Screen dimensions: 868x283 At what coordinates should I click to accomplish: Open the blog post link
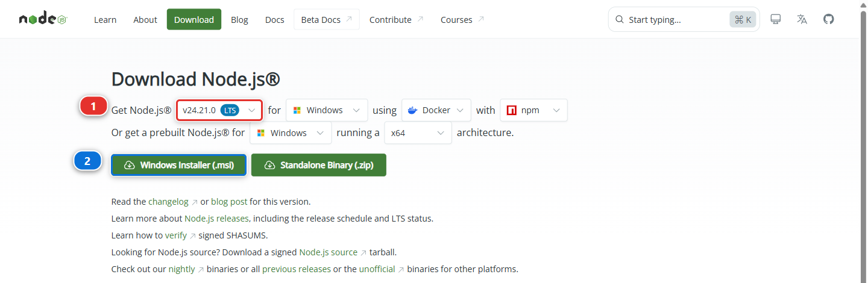229,202
